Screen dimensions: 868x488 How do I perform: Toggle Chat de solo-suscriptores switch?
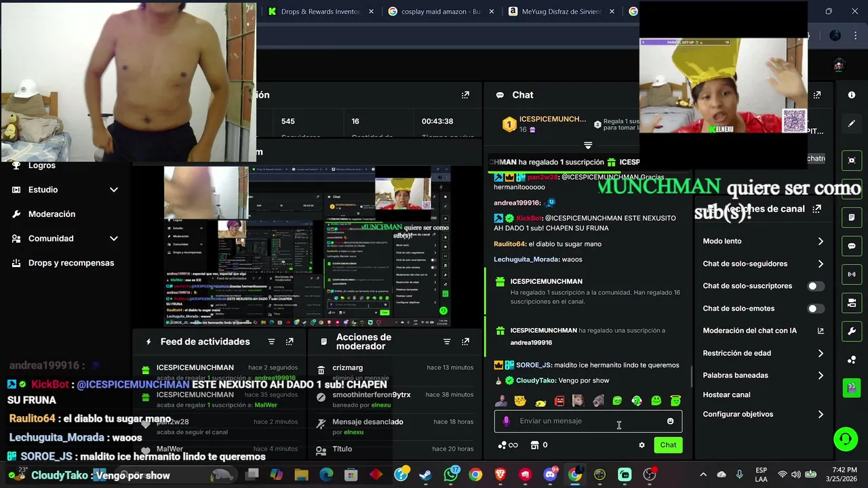816,286
